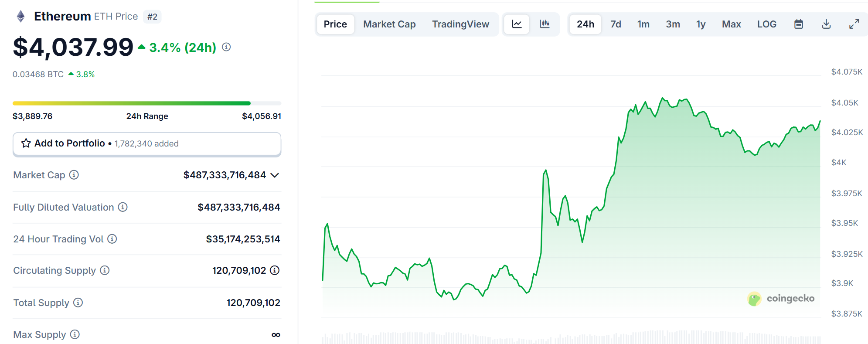Click the 0.03468 BTC value

pos(38,74)
